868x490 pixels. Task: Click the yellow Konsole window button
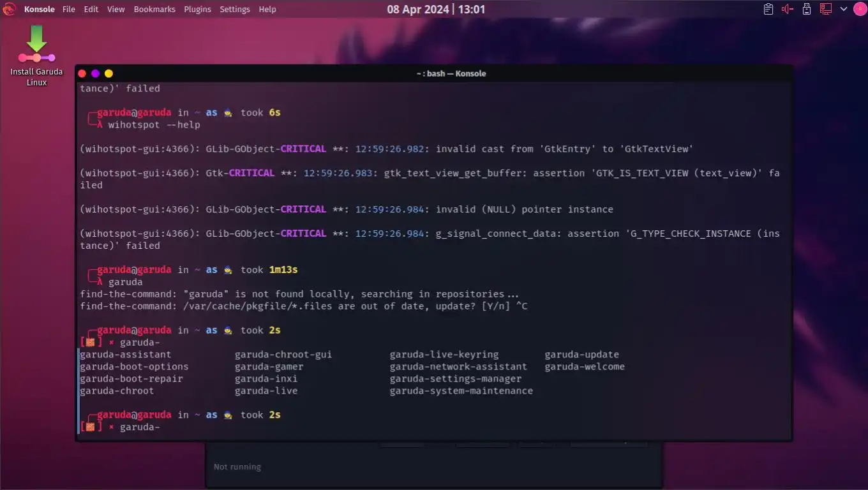[x=108, y=73]
